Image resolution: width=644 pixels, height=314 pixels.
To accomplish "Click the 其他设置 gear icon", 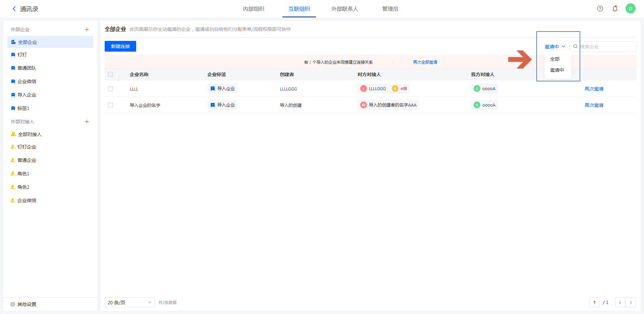I will point(13,304).
